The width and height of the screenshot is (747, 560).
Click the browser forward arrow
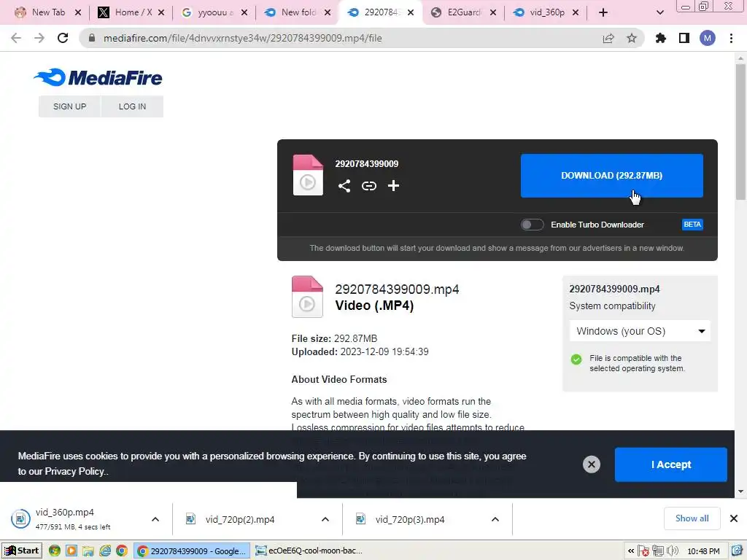(39, 38)
